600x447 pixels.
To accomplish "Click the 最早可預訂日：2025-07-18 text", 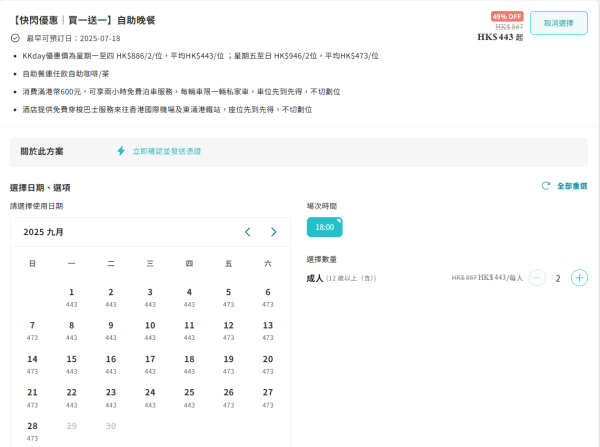I will coord(73,38).
